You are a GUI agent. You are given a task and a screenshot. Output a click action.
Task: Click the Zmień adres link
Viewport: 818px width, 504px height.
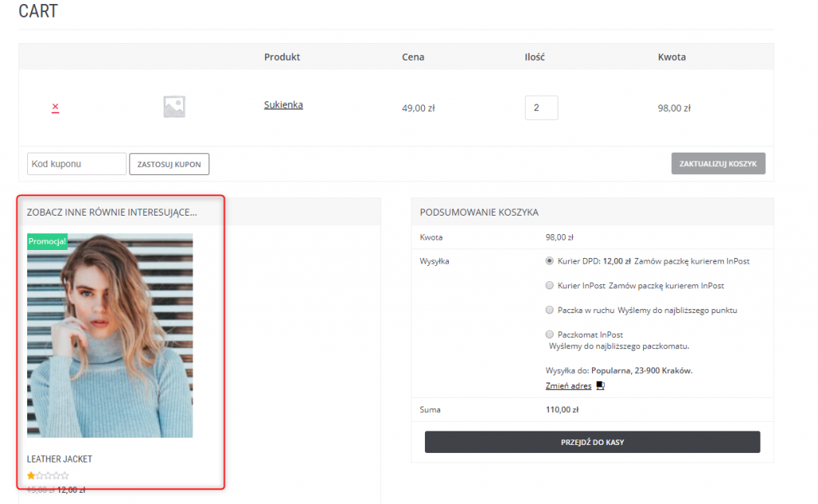(x=569, y=386)
